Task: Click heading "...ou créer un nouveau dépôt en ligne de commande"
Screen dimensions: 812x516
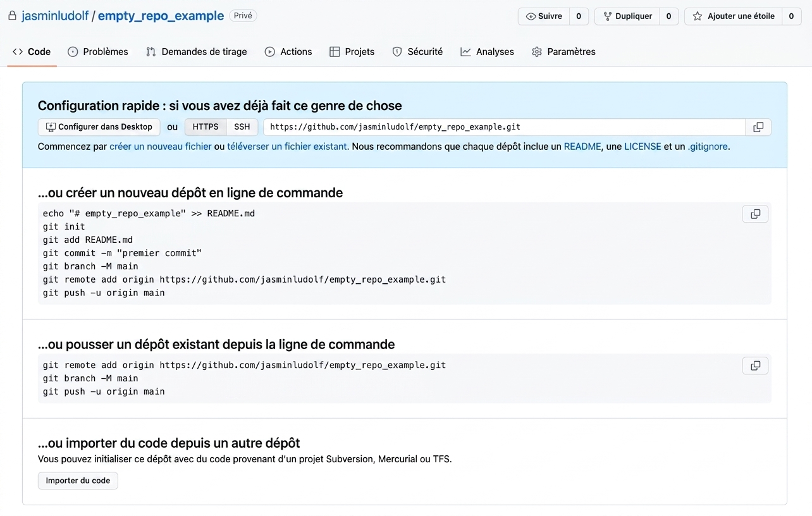Action: [190, 193]
